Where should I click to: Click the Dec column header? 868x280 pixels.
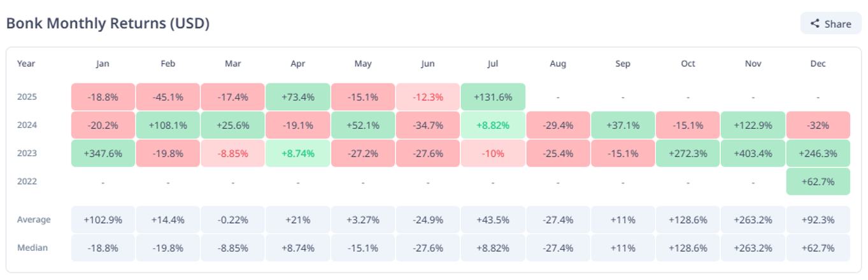click(818, 64)
